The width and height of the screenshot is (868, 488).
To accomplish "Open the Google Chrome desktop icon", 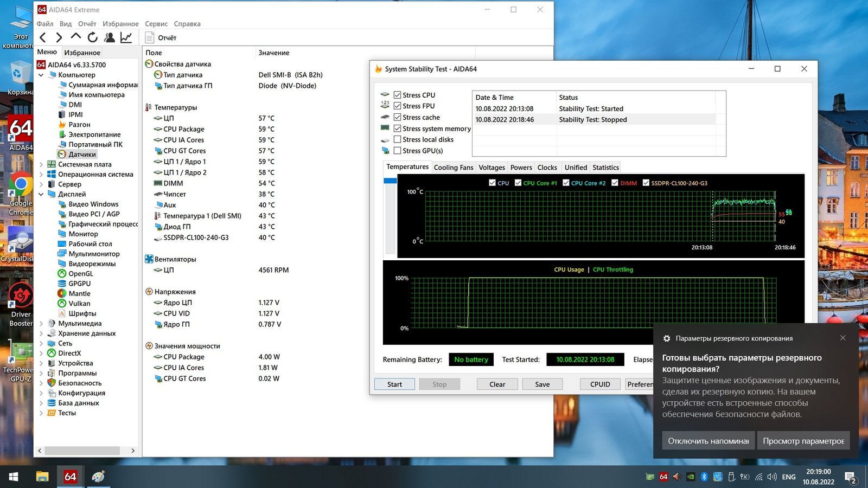I will click(21, 194).
